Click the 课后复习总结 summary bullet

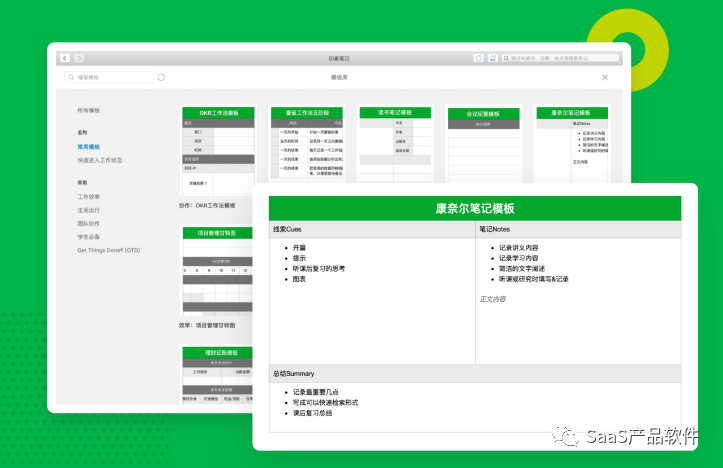coord(312,413)
